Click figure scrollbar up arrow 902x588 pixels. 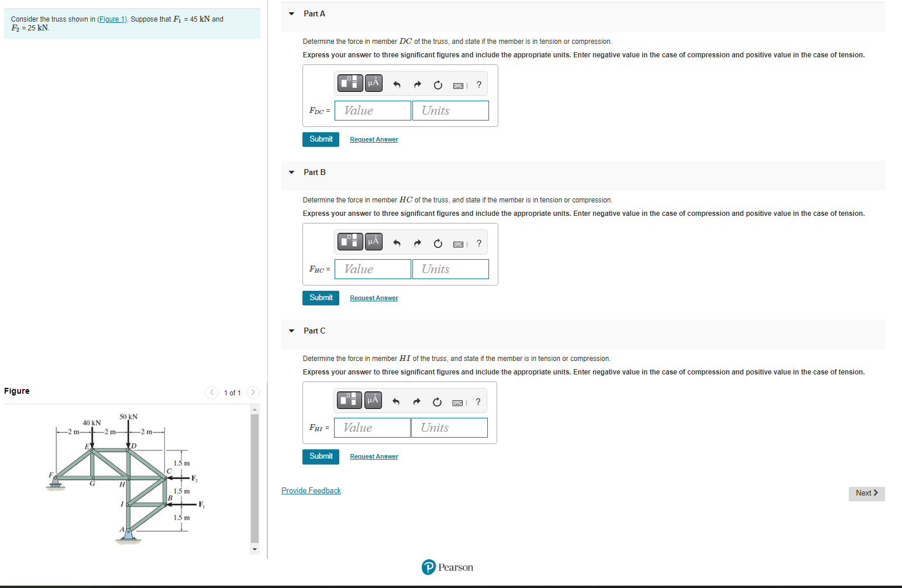point(254,409)
